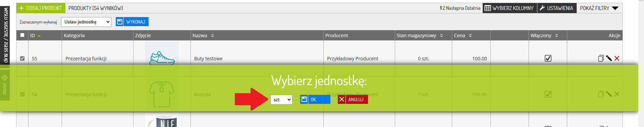Viewport: 644px width, 127px height.
Task: Uncheck the row 55 selection checkbox
Action: (22, 58)
